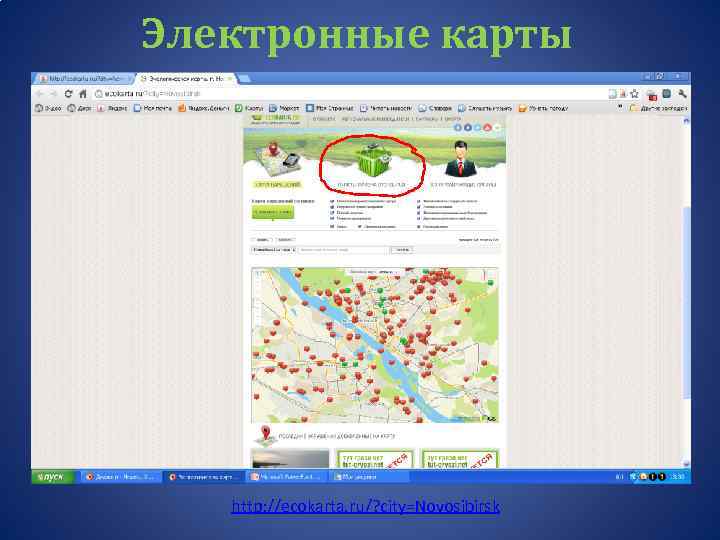Click the man-in-suit illustration
The height and width of the screenshot is (540, 720).
click(x=461, y=159)
